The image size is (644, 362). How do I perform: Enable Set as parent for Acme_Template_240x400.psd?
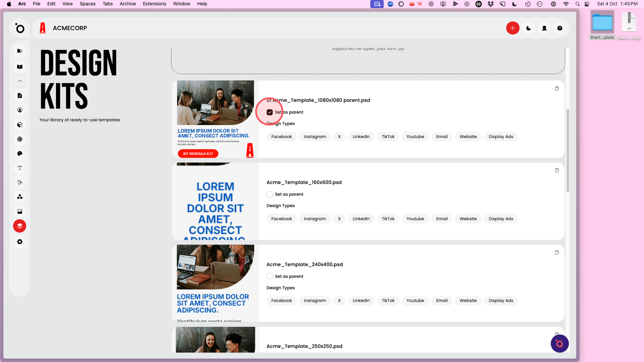click(x=270, y=276)
